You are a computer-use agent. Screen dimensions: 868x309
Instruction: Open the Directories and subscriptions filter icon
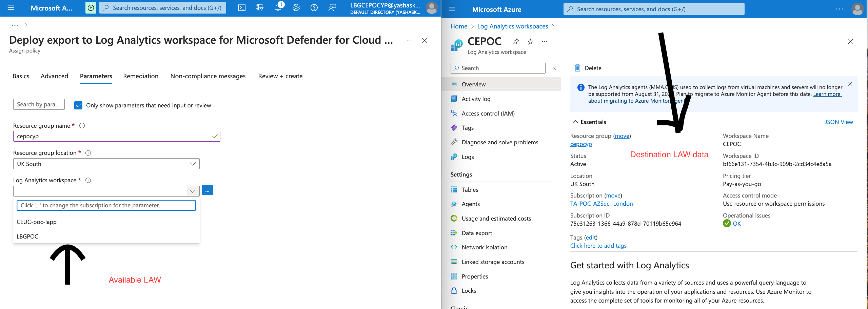260,8
